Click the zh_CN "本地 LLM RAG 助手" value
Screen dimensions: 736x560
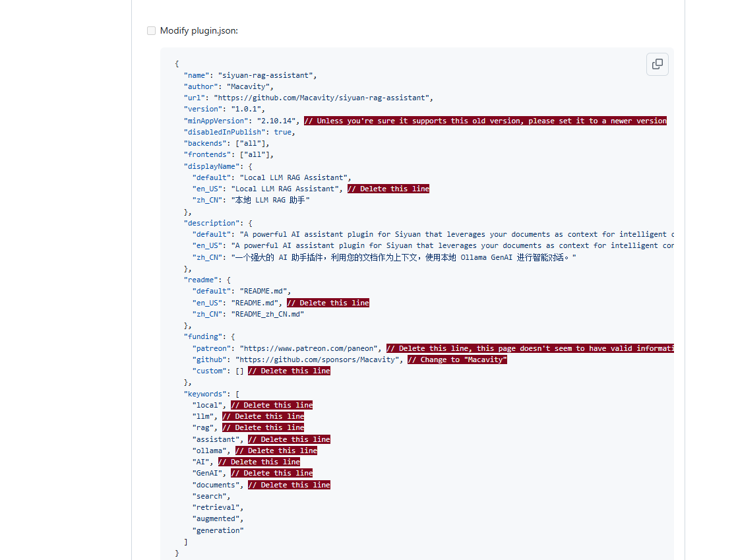[x=270, y=200]
